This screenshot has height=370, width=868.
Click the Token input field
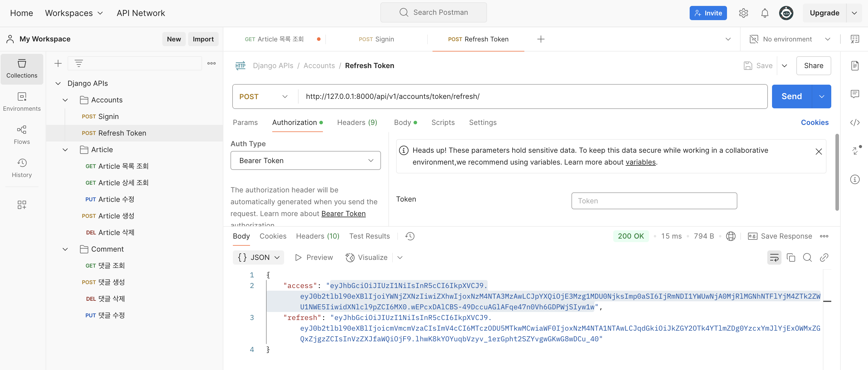click(654, 201)
